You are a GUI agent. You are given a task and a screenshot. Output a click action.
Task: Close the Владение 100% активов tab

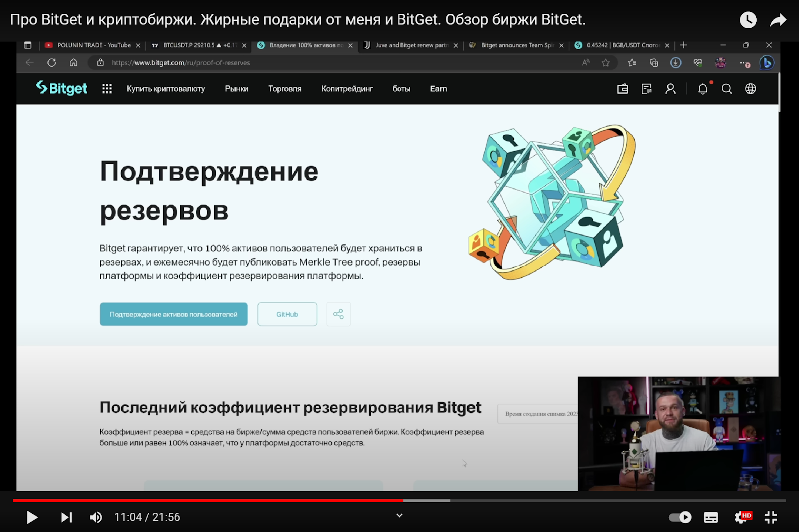pos(350,45)
